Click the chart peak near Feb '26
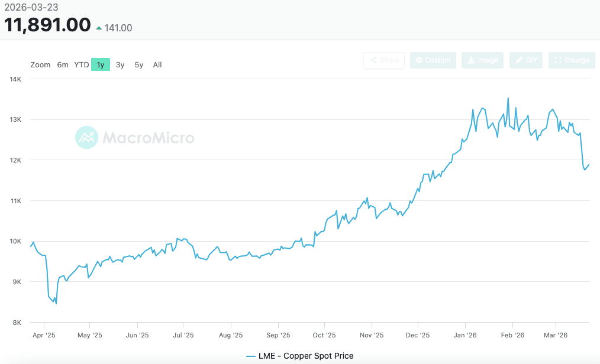The image size is (600, 364). click(508, 98)
